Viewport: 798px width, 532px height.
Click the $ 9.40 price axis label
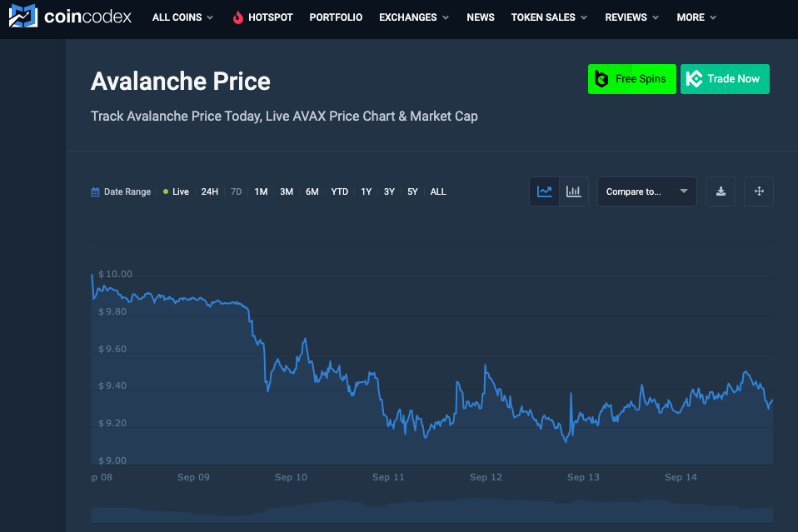click(x=112, y=385)
